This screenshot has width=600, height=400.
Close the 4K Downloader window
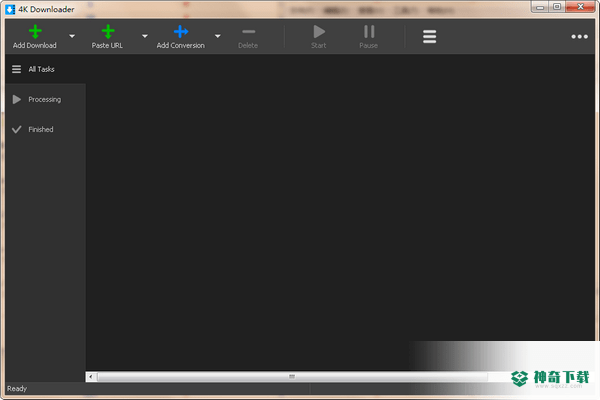click(x=580, y=7)
